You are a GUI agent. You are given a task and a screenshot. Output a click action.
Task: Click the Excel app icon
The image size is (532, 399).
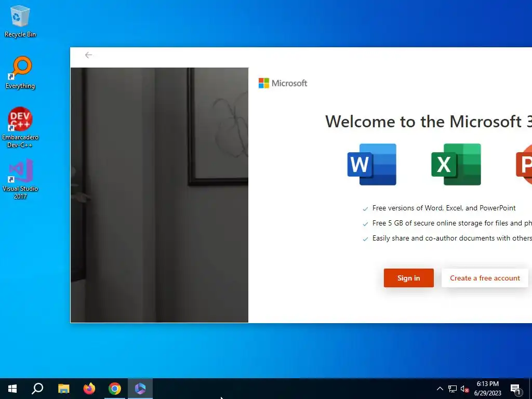(x=456, y=165)
